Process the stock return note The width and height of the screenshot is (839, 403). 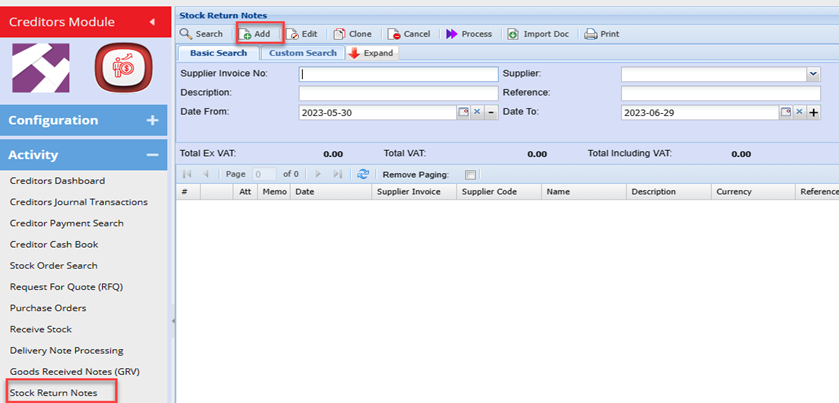tap(469, 34)
